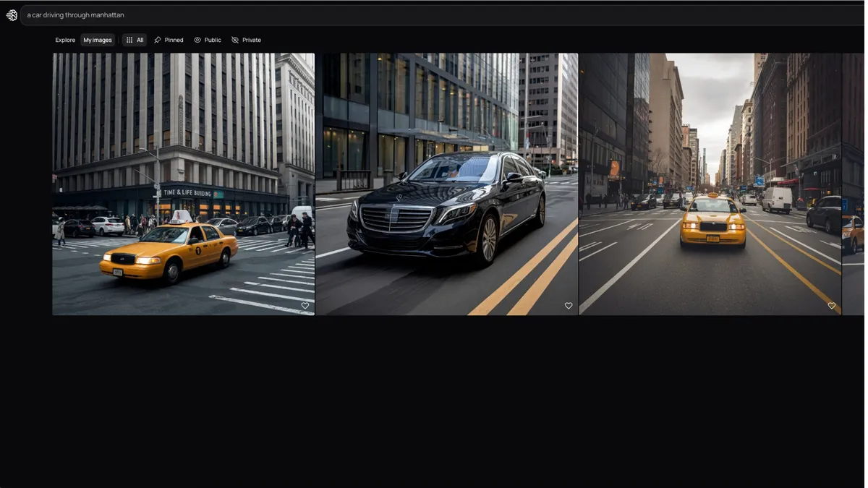Click the Time & Life Building sign in image
The width and height of the screenshot is (868, 488).
click(x=187, y=192)
